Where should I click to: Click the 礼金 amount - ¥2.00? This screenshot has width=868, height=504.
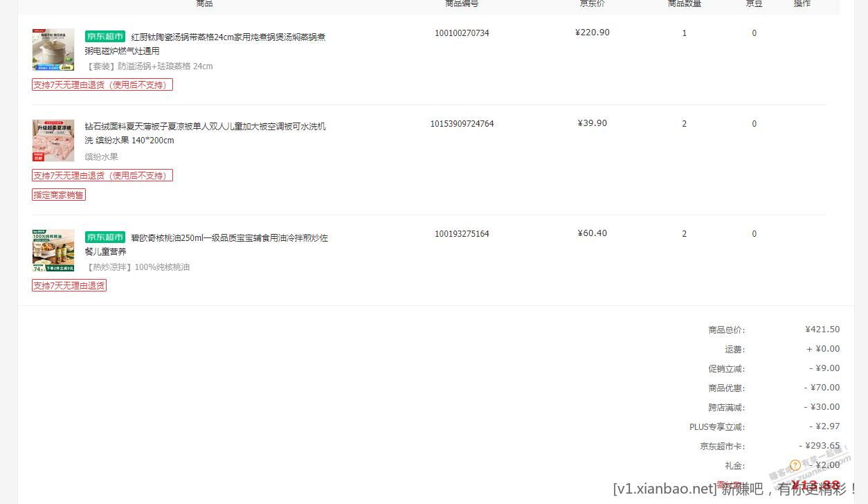824,465
